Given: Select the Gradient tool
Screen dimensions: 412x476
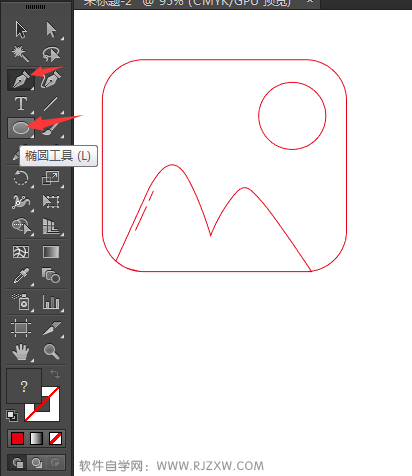Looking at the screenshot, I should click(51, 252).
